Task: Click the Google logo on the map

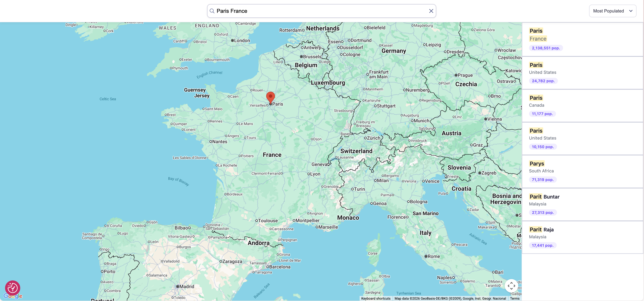Action: 13,296
